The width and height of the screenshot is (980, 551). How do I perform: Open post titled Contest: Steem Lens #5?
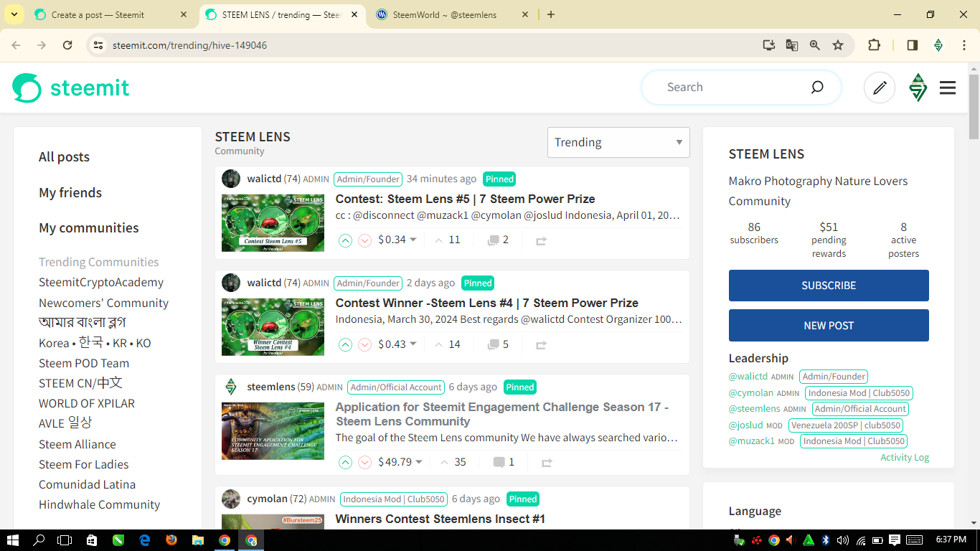click(465, 199)
